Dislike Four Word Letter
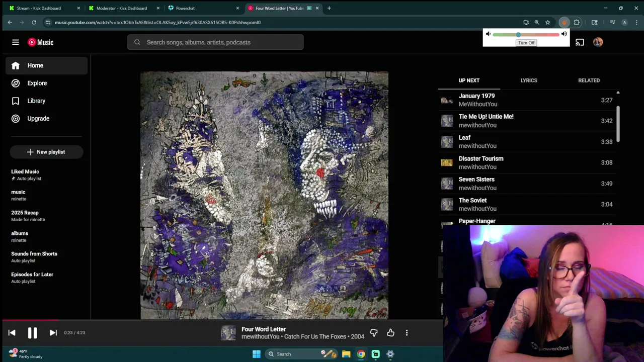This screenshot has height=362, width=644. (x=374, y=333)
